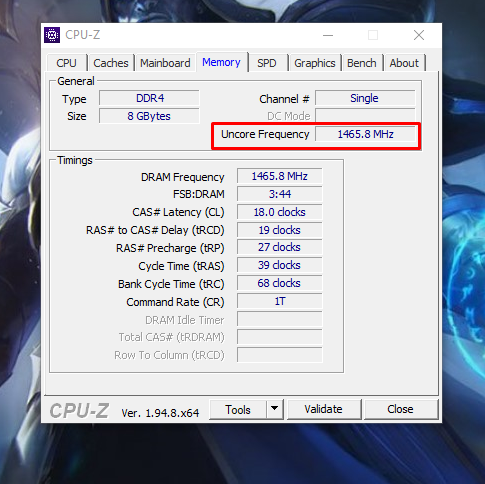Click the Command Rate (CR) label
This screenshot has width=485, height=484.
click(175, 302)
